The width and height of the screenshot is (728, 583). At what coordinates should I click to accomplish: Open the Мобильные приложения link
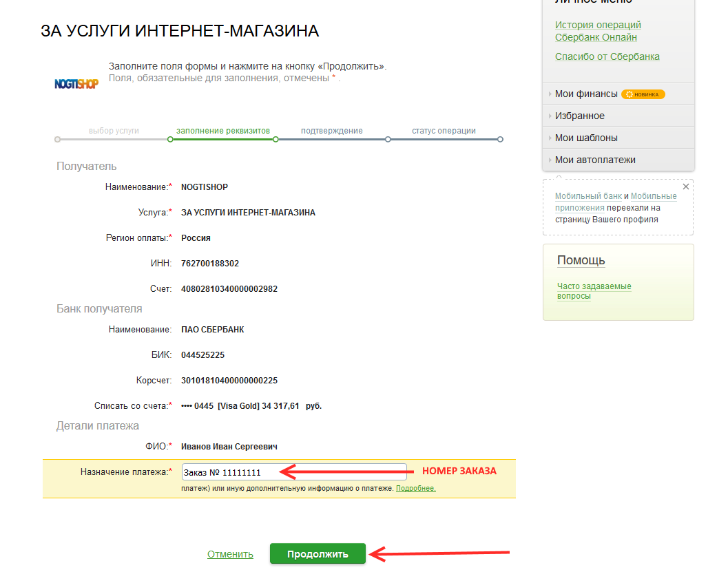pyautogui.click(x=616, y=202)
